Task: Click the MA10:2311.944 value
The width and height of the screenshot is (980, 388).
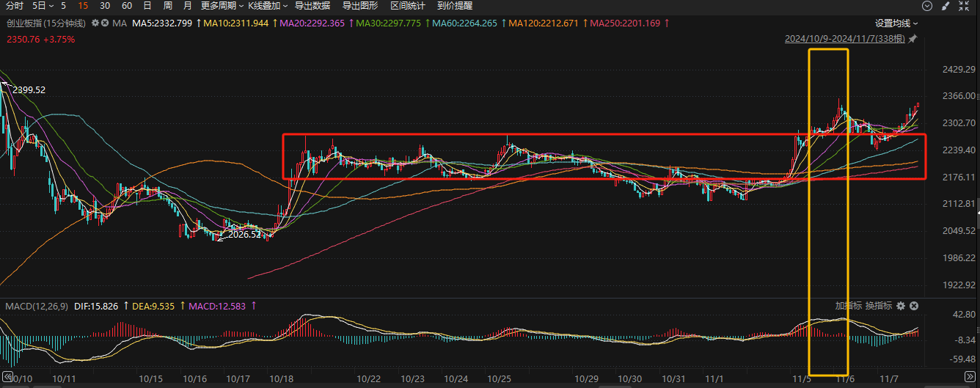Action: [x=237, y=23]
